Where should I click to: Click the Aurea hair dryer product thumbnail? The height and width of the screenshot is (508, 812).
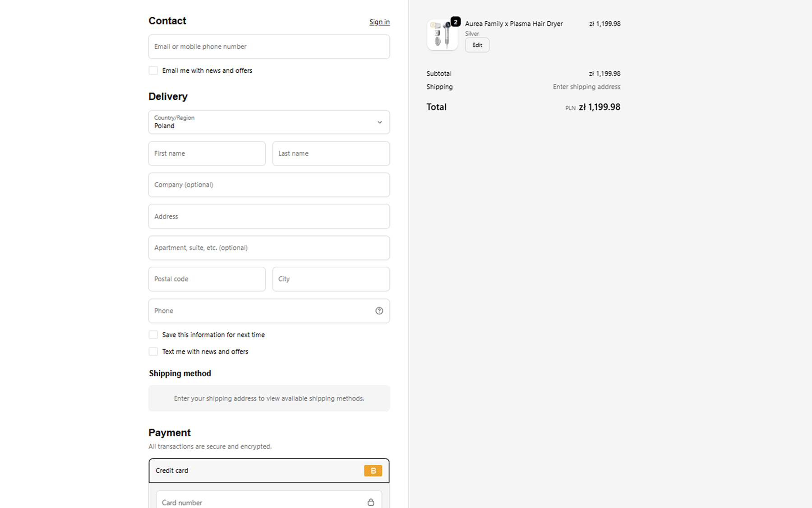click(x=442, y=35)
